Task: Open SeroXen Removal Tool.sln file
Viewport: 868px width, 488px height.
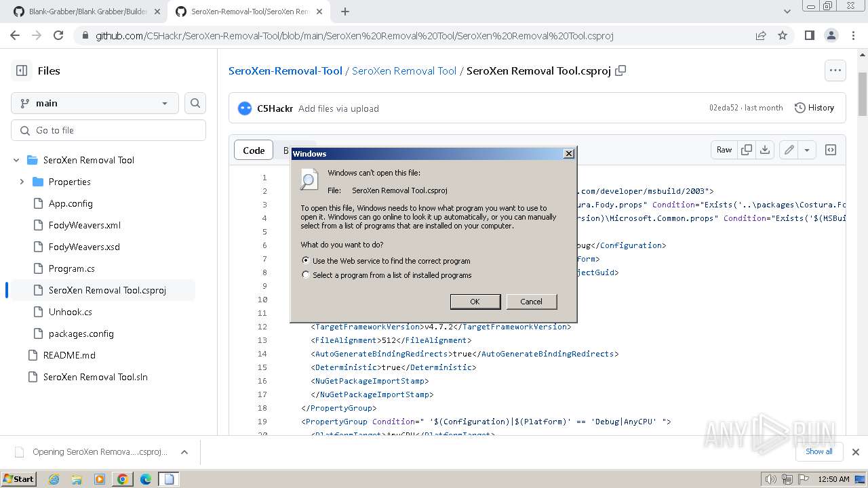Action: (x=96, y=377)
